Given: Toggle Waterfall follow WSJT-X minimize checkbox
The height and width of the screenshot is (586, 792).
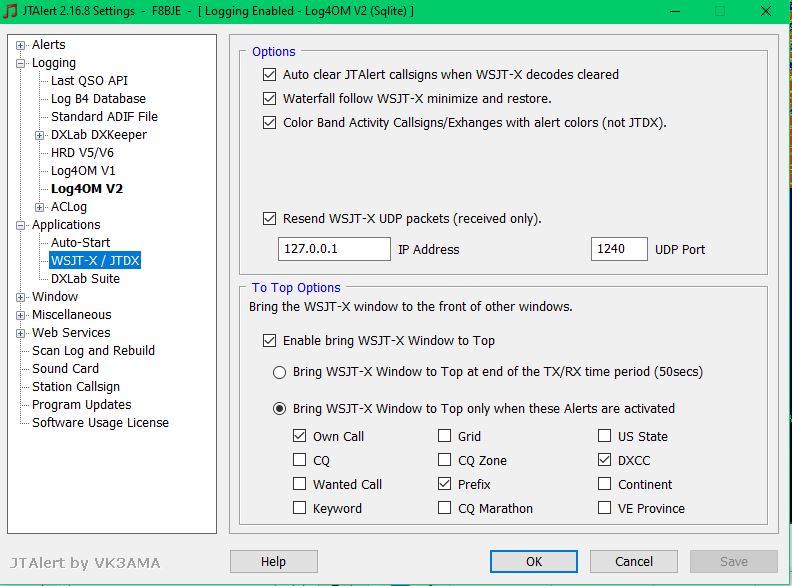Looking at the screenshot, I should pyautogui.click(x=270, y=99).
